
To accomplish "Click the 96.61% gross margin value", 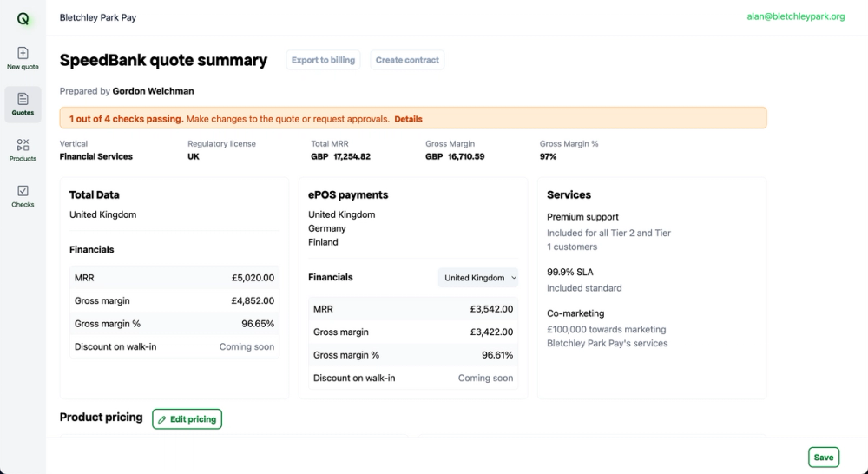I will pyautogui.click(x=497, y=355).
